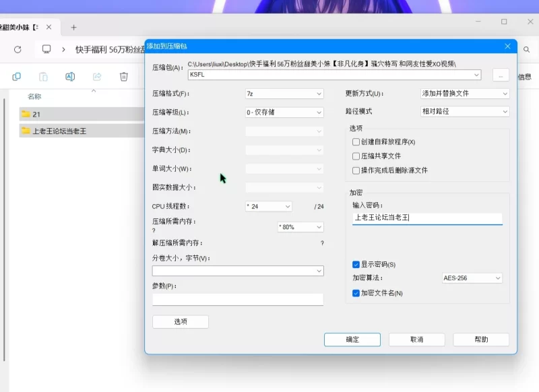Expand the 更新方式 dropdown

click(x=464, y=94)
